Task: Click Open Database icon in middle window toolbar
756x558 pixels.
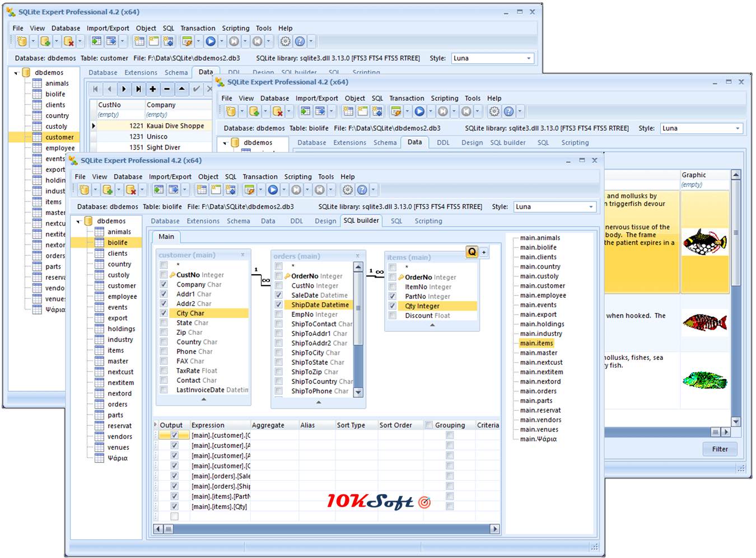Action: click(x=231, y=111)
